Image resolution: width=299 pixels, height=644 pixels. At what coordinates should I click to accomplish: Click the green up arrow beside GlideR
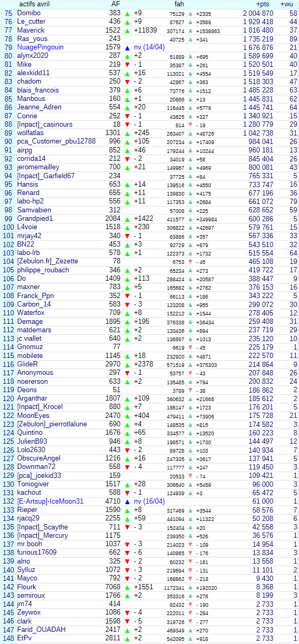tap(127, 364)
